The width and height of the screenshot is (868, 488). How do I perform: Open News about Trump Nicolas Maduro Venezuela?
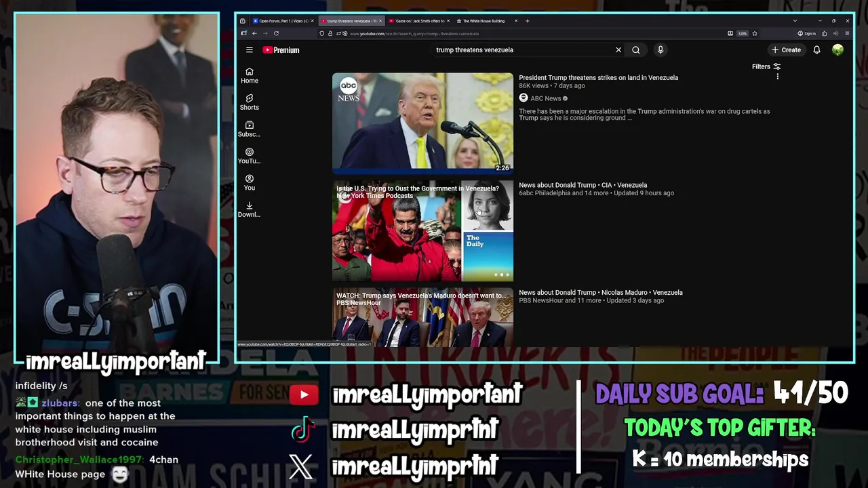coord(600,293)
